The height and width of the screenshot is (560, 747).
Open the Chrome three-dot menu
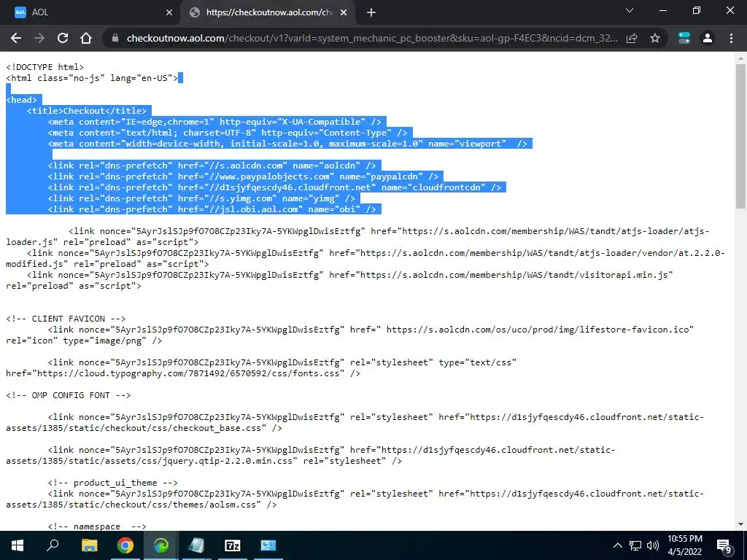coord(731,38)
